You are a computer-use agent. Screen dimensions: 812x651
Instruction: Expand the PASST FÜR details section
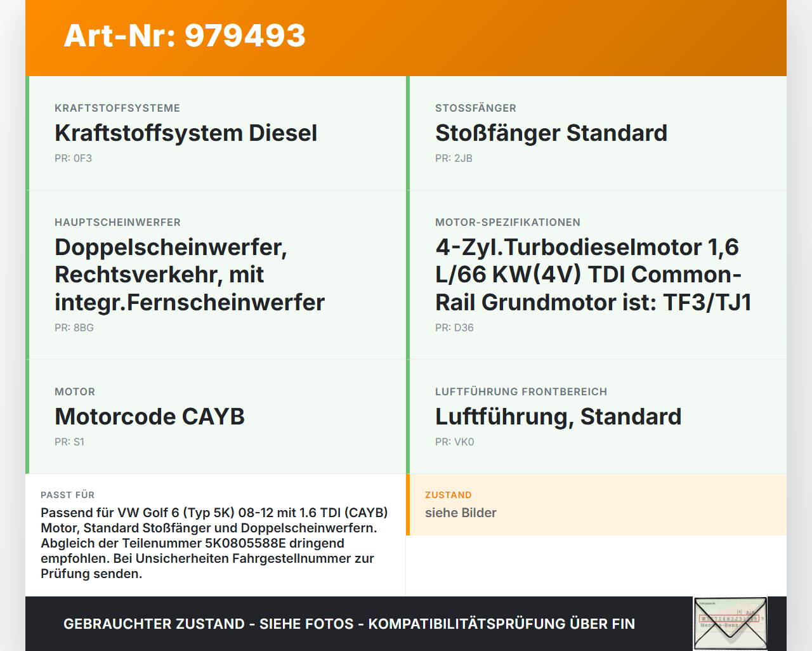pos(216,533)
